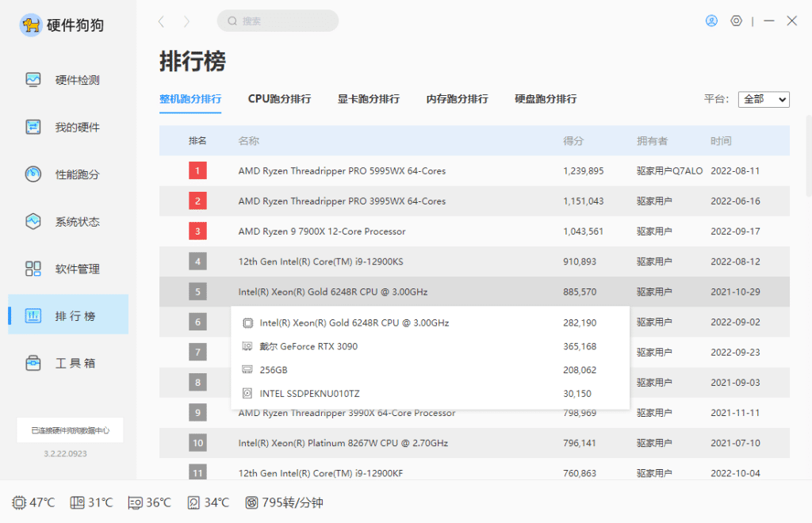Open 硬件检测 hardware detection icon
This screenshot has height=523, width=812.
33,80
